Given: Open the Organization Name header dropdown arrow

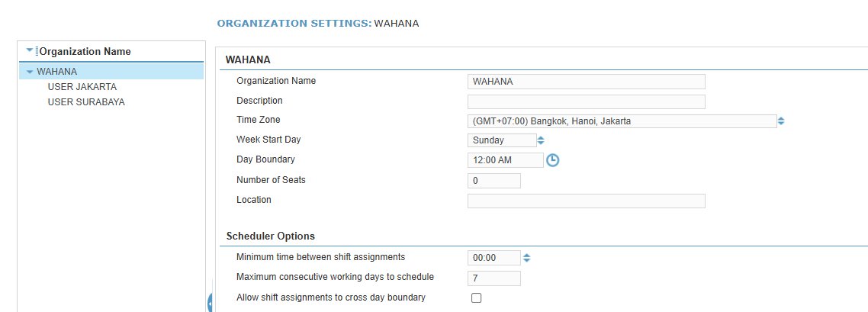Looking at the screenshot, I should point(30,50).
